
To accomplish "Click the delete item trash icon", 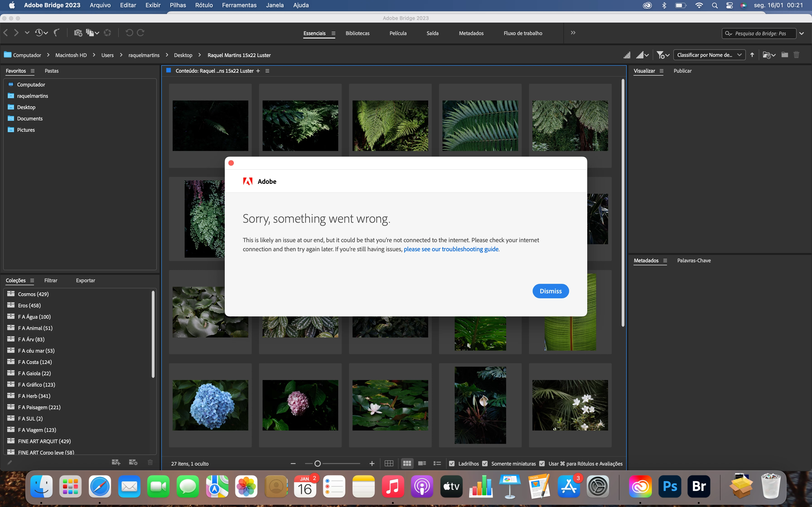I will click(796, 55).
